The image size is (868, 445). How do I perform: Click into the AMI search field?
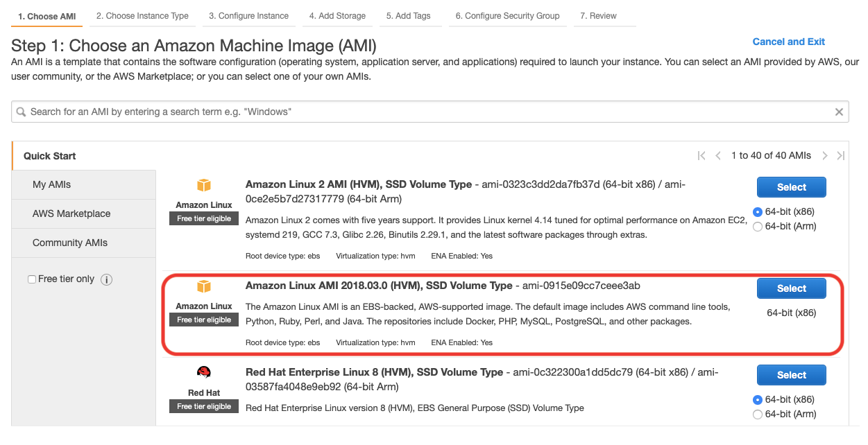tap(430, 112)
